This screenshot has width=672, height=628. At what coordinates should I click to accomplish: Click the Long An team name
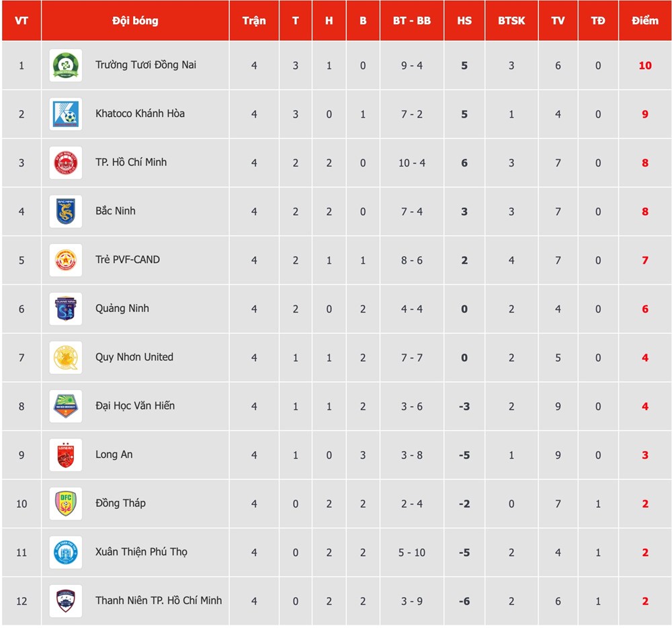[x=114, y=455]
